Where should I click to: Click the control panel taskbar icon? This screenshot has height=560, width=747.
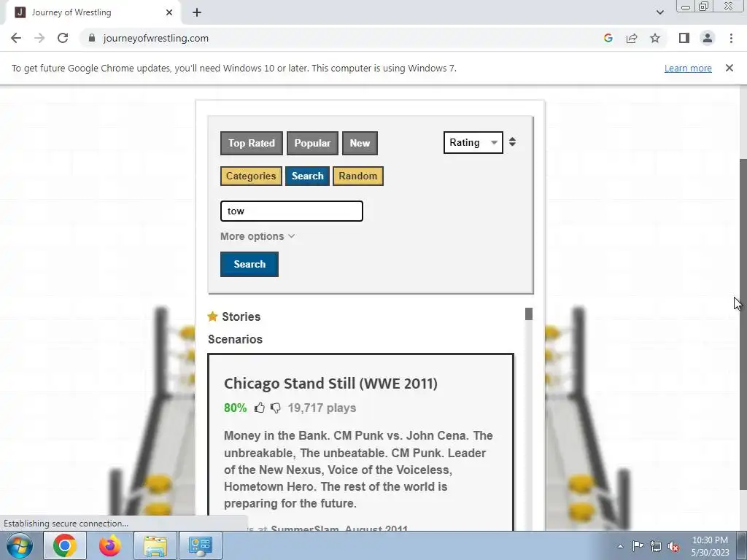point(200,545)
